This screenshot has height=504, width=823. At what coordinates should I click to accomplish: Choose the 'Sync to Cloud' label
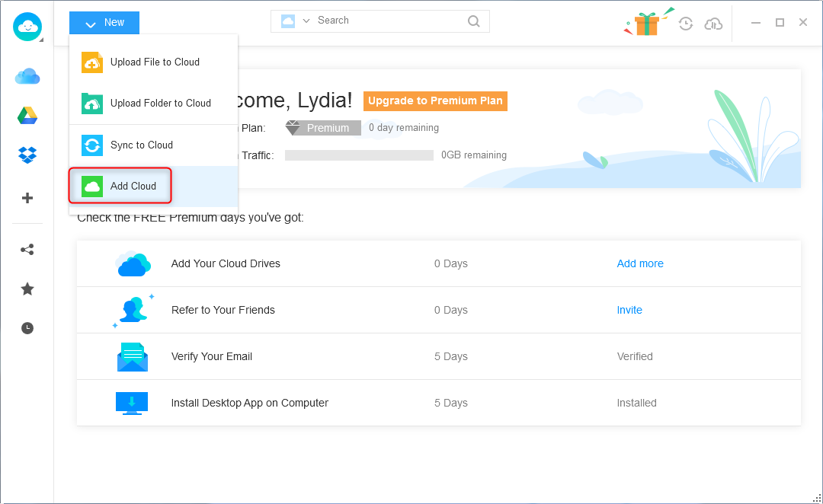[141, 145]
